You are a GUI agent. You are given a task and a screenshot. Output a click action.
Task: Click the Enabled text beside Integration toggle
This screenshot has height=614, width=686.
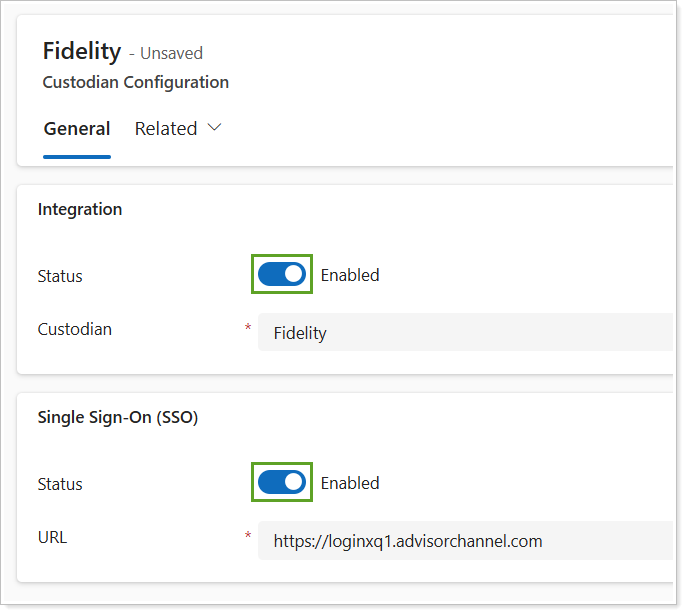coord(350,275)
